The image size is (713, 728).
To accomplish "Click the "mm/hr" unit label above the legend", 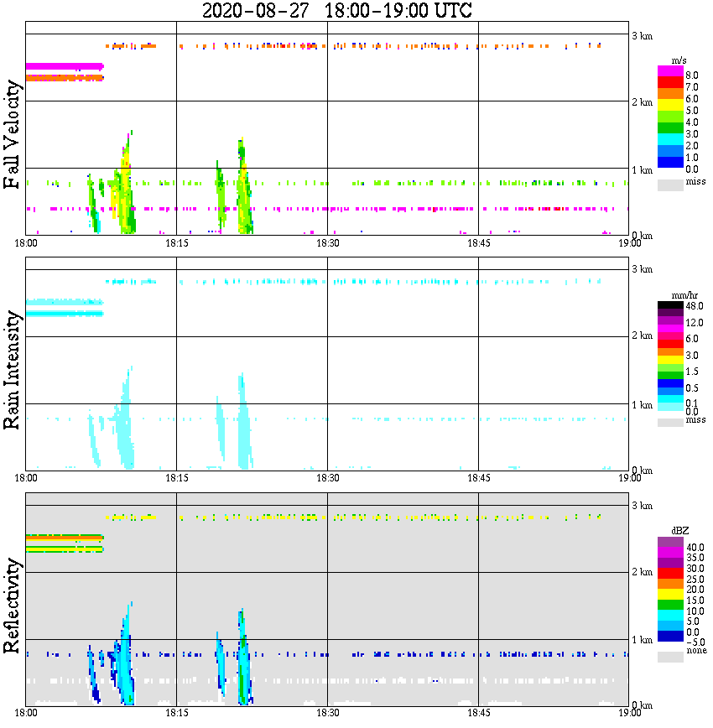I will click(x=684, y=295).
